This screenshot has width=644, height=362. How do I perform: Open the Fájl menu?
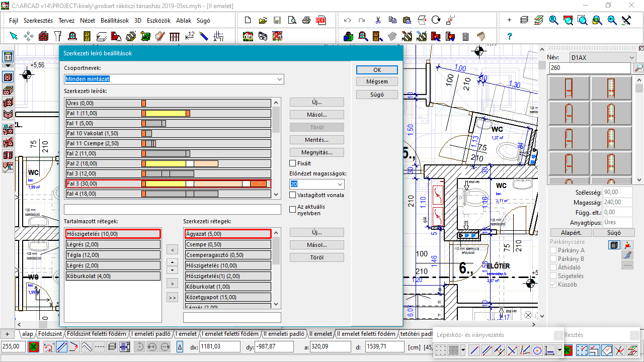(14, 21)
